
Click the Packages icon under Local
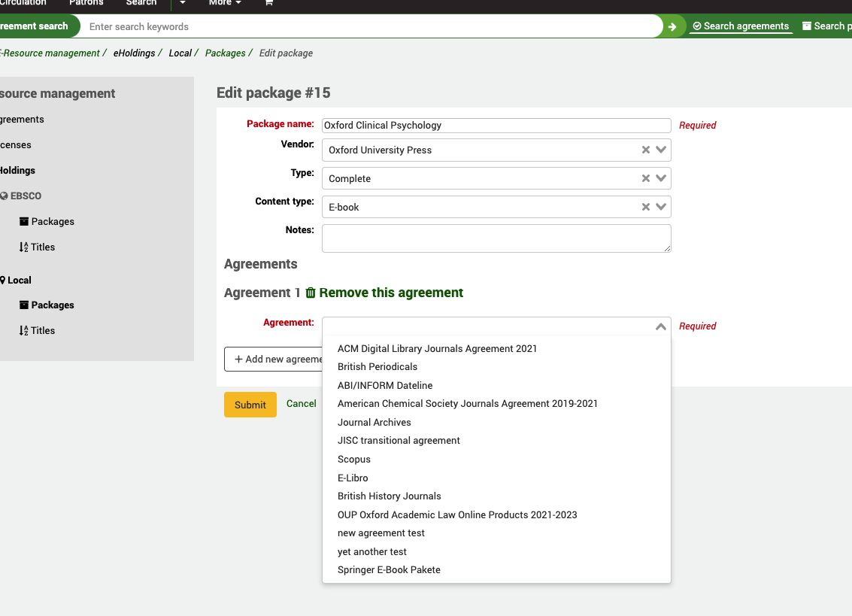click(24, 305)
